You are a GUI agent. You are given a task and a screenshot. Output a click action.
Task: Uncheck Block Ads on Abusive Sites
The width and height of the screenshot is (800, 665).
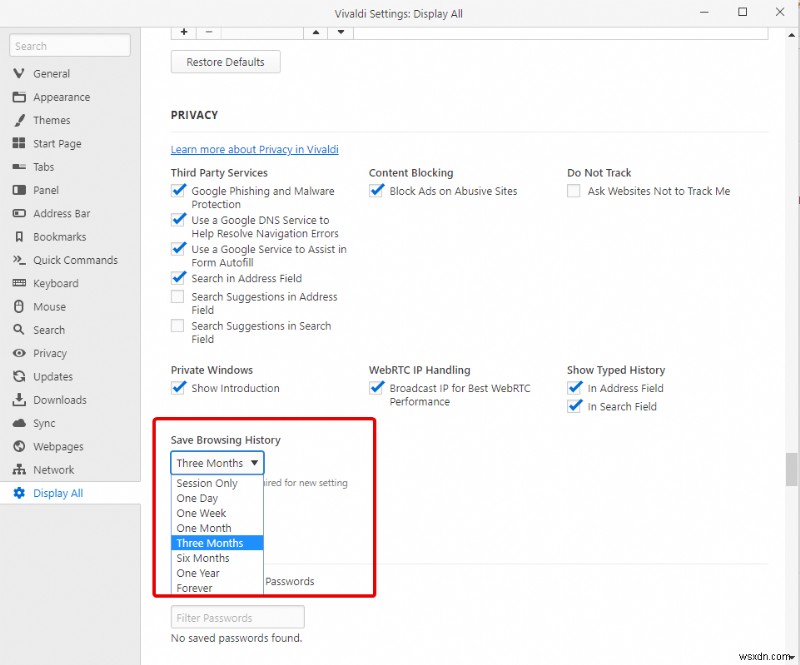point(376,191)
